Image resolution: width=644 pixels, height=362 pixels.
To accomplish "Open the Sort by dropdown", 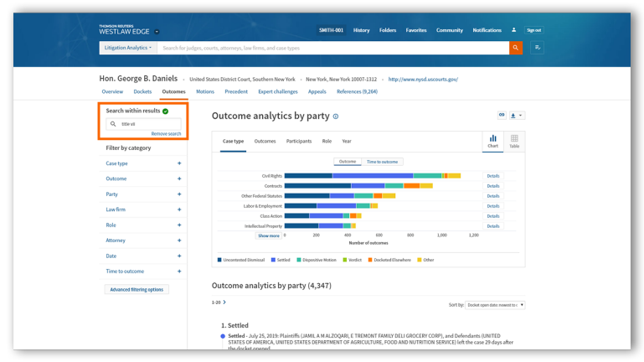I will pos(496,305).
